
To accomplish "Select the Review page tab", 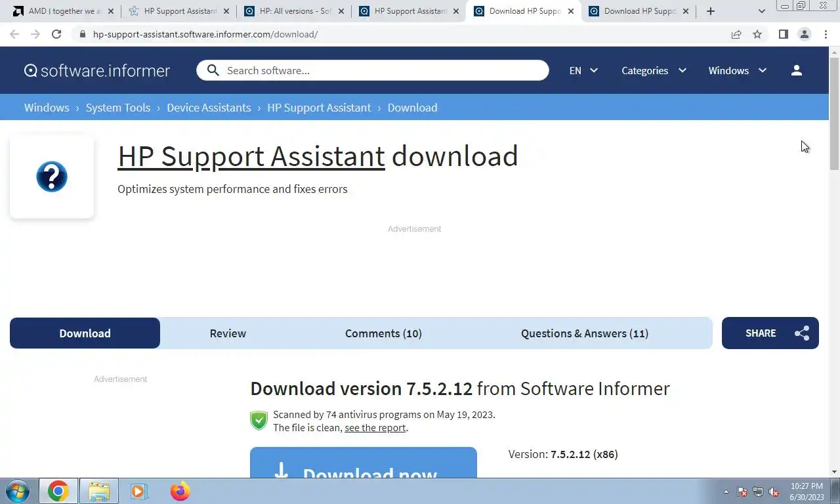I will coord(228,333).
